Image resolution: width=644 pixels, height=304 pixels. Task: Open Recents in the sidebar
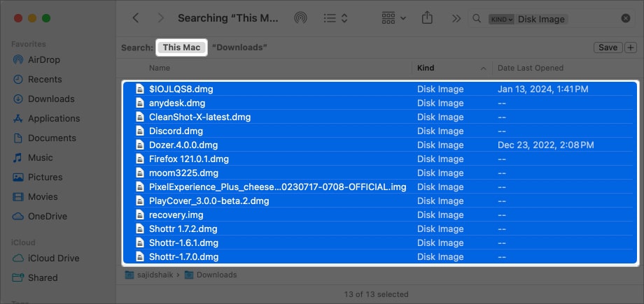(45, 80)
